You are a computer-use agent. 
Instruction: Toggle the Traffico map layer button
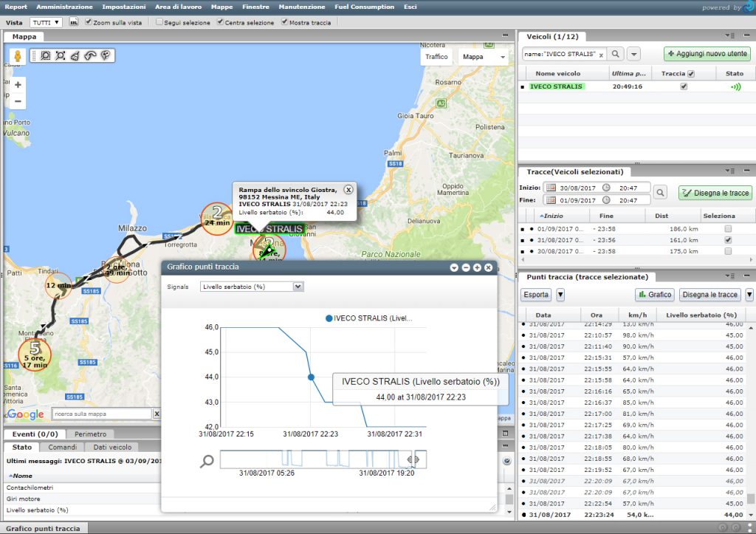click(x=436, y=57)
